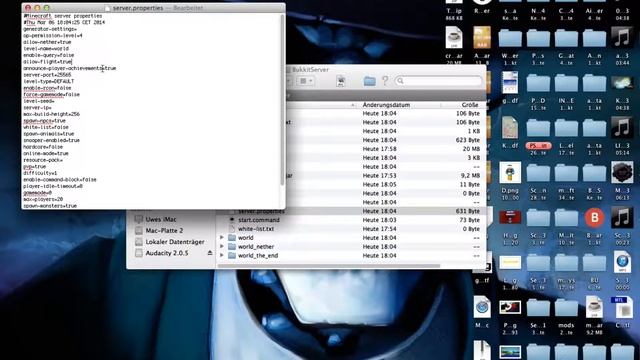Click the Finder horizontal scrollbar
Viewport: 640px width, 360px height.
(329, 266)
